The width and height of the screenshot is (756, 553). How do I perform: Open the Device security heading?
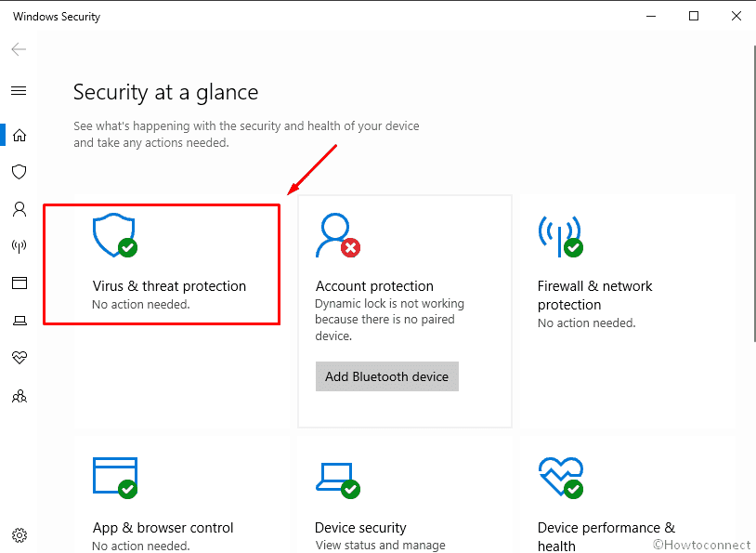pyautogui.click(x=360, y=528)
